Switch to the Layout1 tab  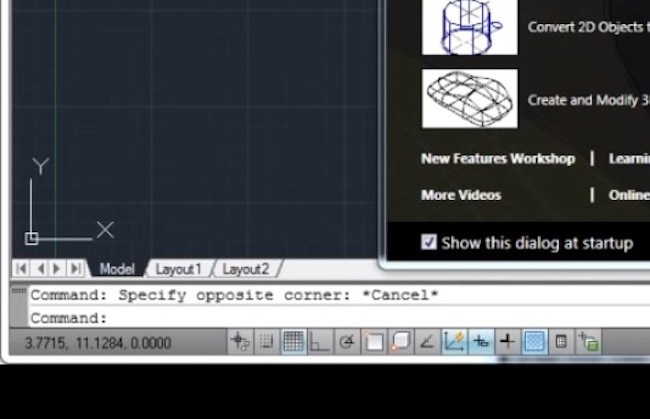click(x=179, y=269)
